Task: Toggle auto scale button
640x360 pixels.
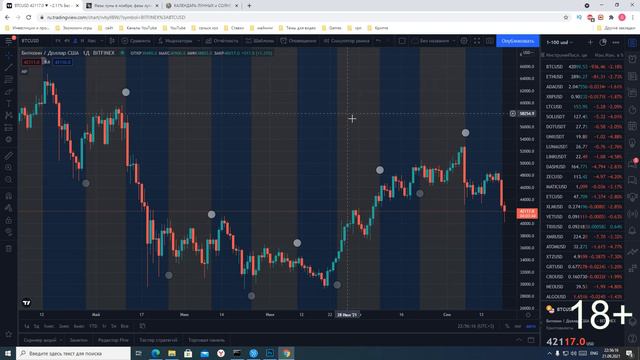Action: (531, 326)
